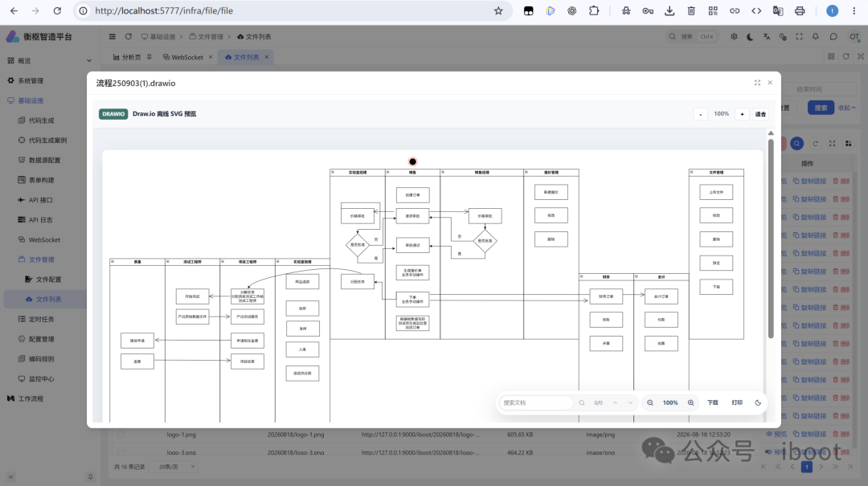Collapse the search form with 收起

coord(847,108)
